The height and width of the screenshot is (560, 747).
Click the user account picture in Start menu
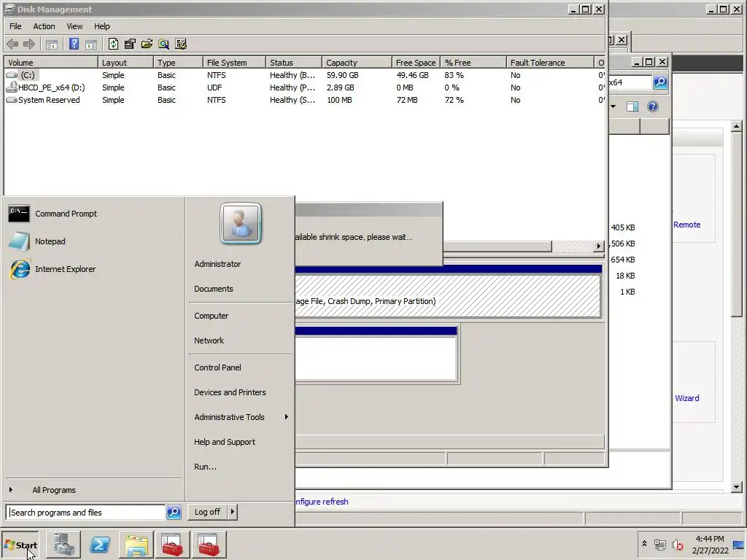click(x=241, y=224)
